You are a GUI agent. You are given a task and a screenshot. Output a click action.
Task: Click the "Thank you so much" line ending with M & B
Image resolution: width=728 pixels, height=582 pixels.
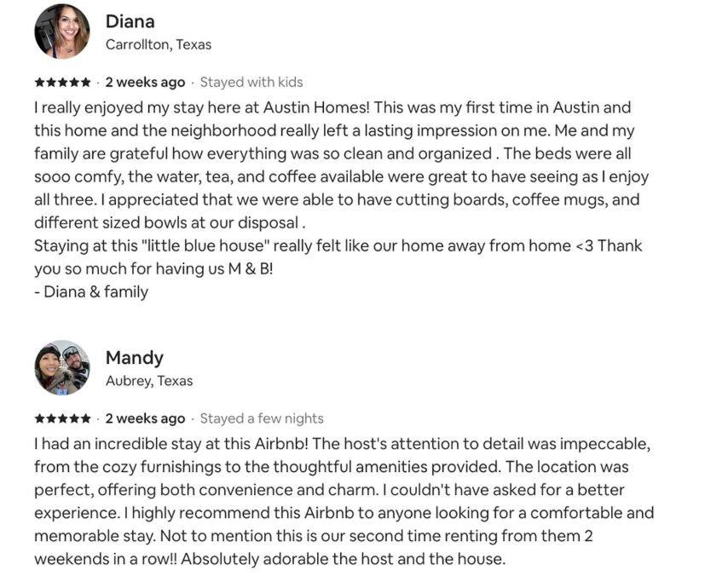[153, 268]
